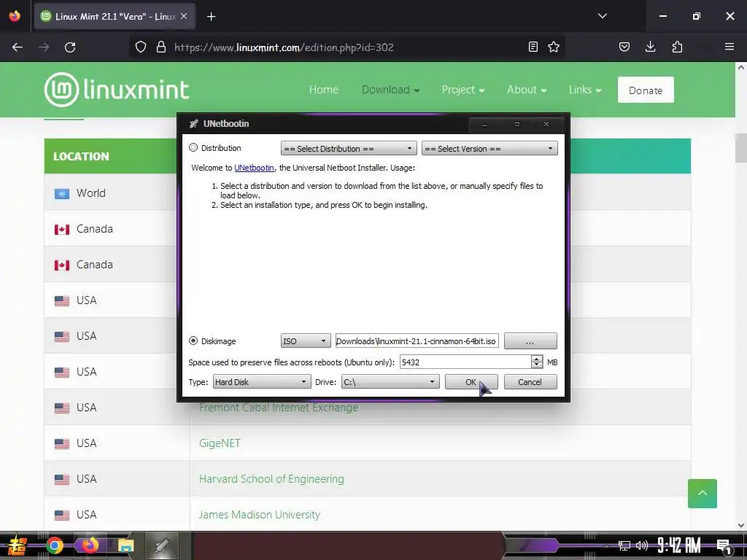Click the padlock site security icon
The image size is (747, 560).
(161, 47)
